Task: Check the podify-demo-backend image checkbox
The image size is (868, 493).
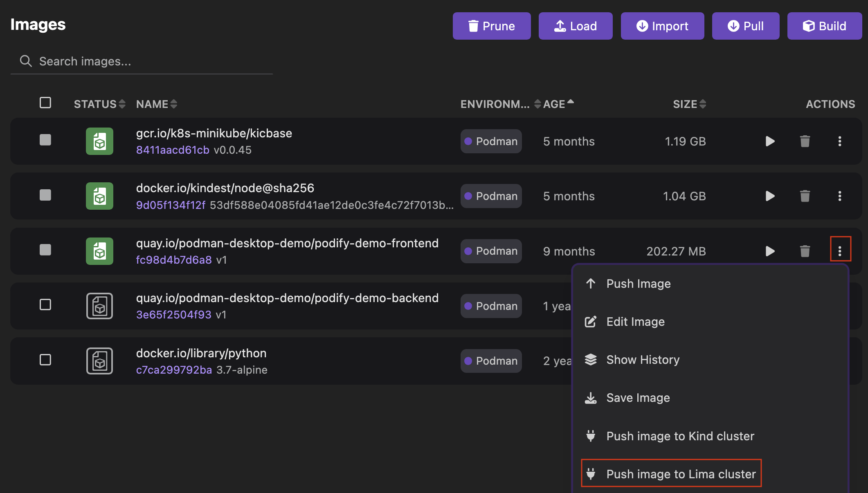Action: click(45, 305)
